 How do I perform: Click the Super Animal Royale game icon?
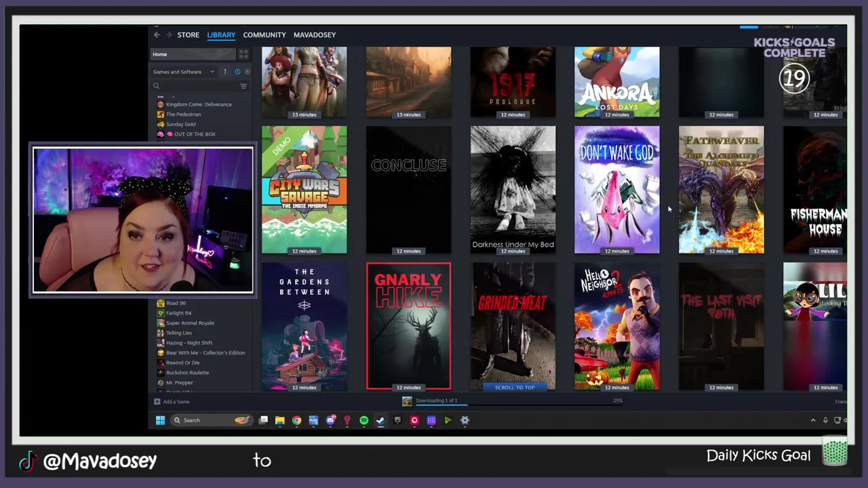pyautogui.click(x=160, y=323)
